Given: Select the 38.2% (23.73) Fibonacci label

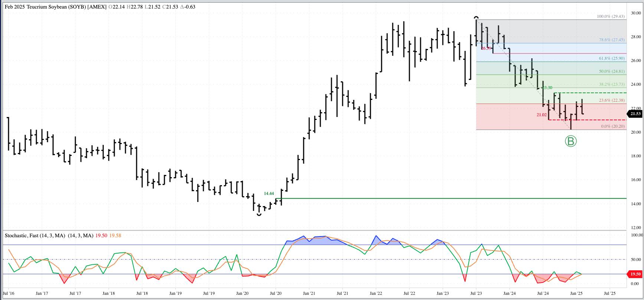Looking at the screenshot, I should pyautogui.click(x=611, y=84).
